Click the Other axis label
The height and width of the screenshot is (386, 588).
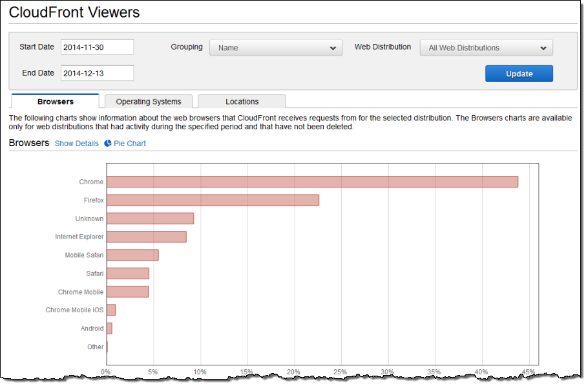pos(95,347)
